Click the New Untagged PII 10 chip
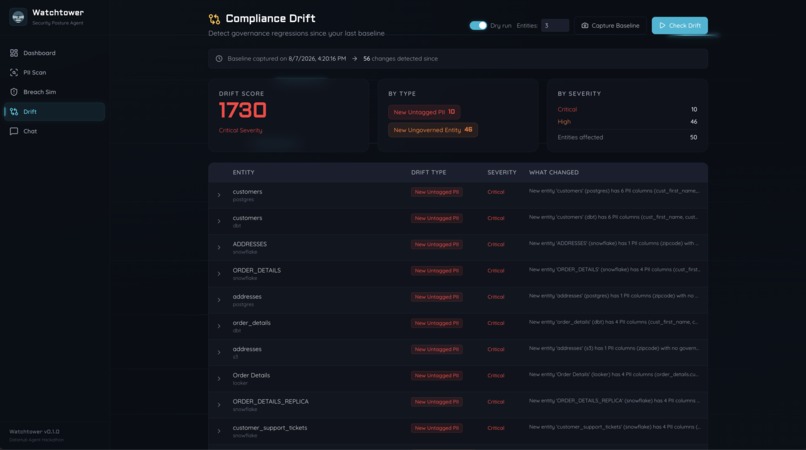Viewport: 806px width, 450px height. (x=424, y=112)
